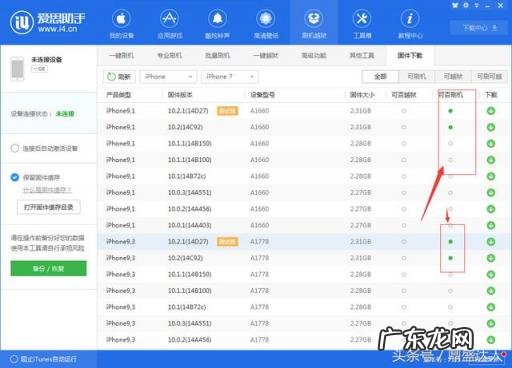The width and height of the screenshot is (512, 368).
Task: Download iPhone9,3 10.1(14B72c) A1778 firmware
Action: click(x=491, y=307)
